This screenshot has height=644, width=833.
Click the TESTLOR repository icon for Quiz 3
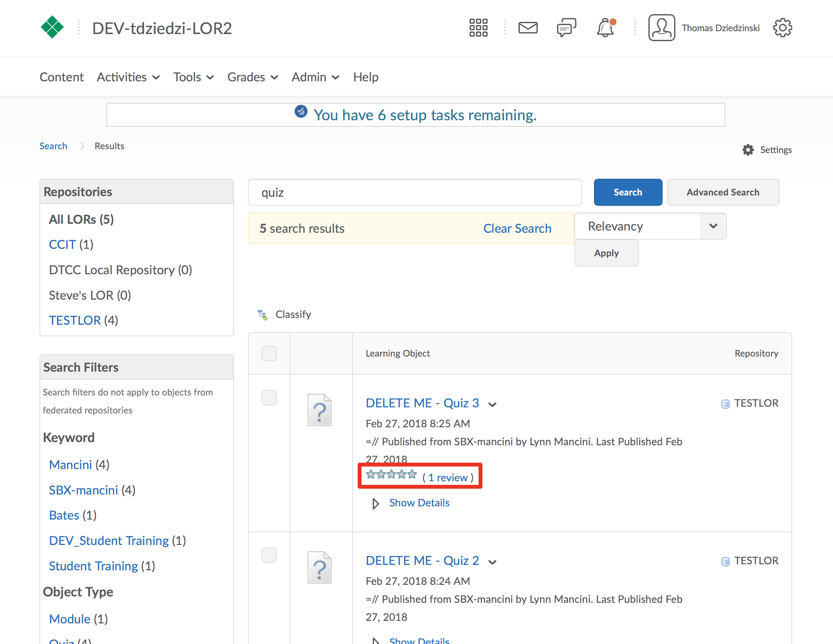tap(725, 404)
